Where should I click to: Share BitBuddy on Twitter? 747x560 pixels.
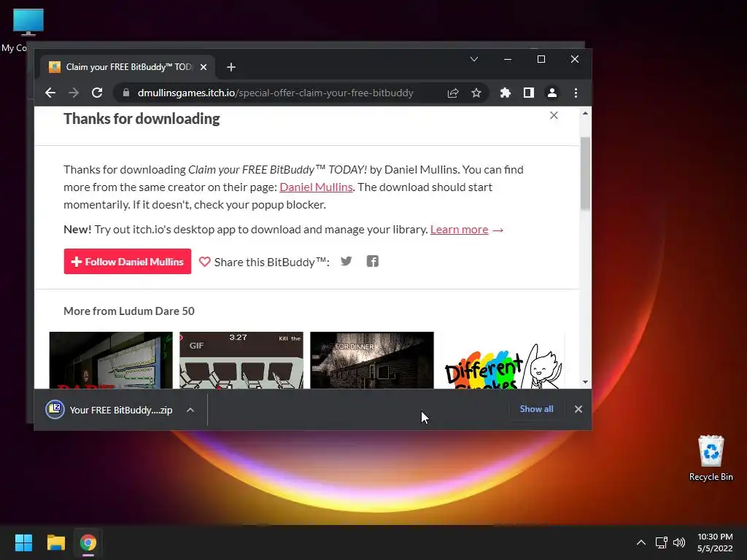(347, 261)
